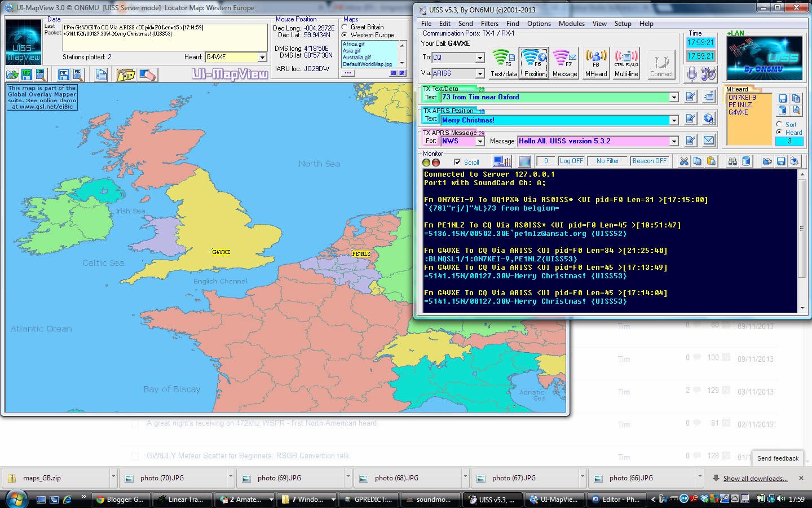
Task: Expand the Merry Christmas! position text dropdown
Action: pyautogui.click(x=673, y=120)
